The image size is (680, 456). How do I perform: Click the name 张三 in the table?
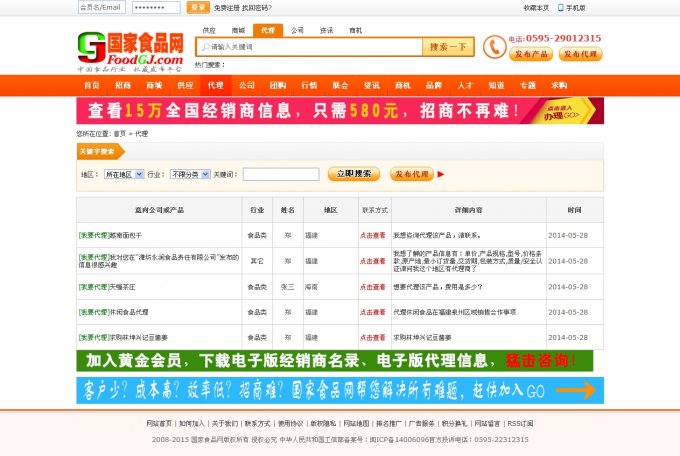pos(288,287)
